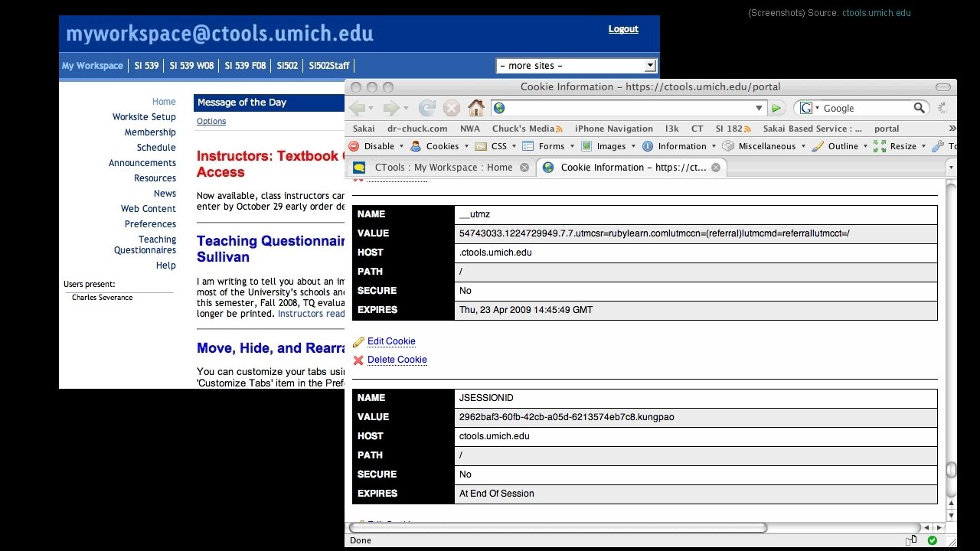Close the Cookie Information tab
The image size is (980, 551).
tap(717, 168)
